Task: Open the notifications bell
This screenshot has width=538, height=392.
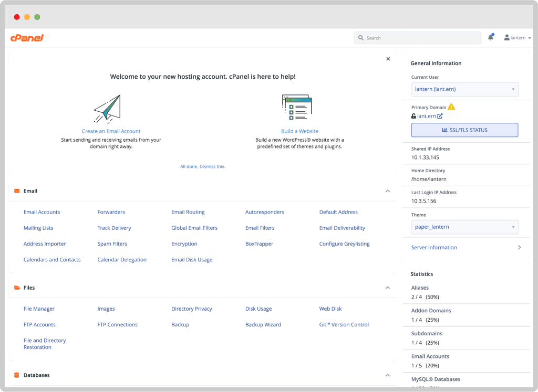Action: pyautogui.click(x=491, y=37)
